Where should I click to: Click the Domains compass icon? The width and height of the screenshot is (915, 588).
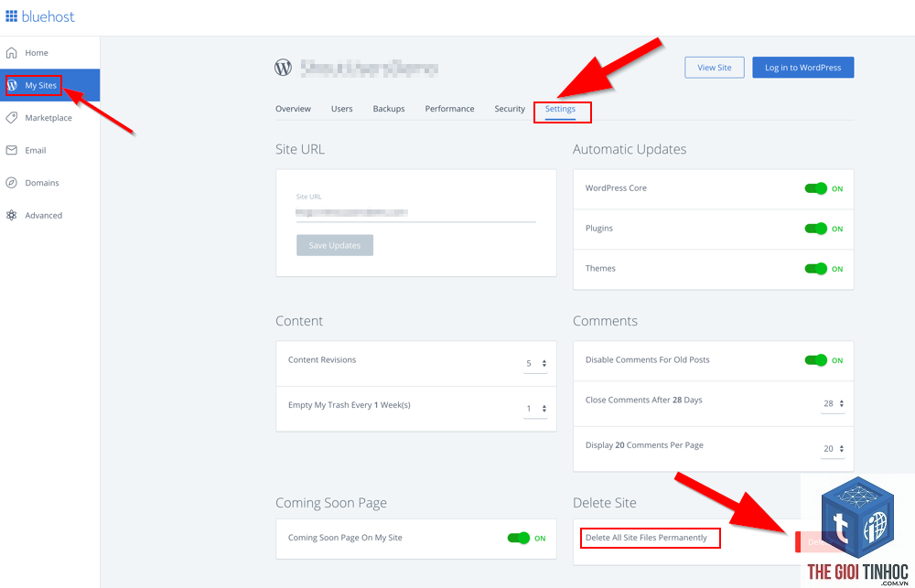click(11, 183)
